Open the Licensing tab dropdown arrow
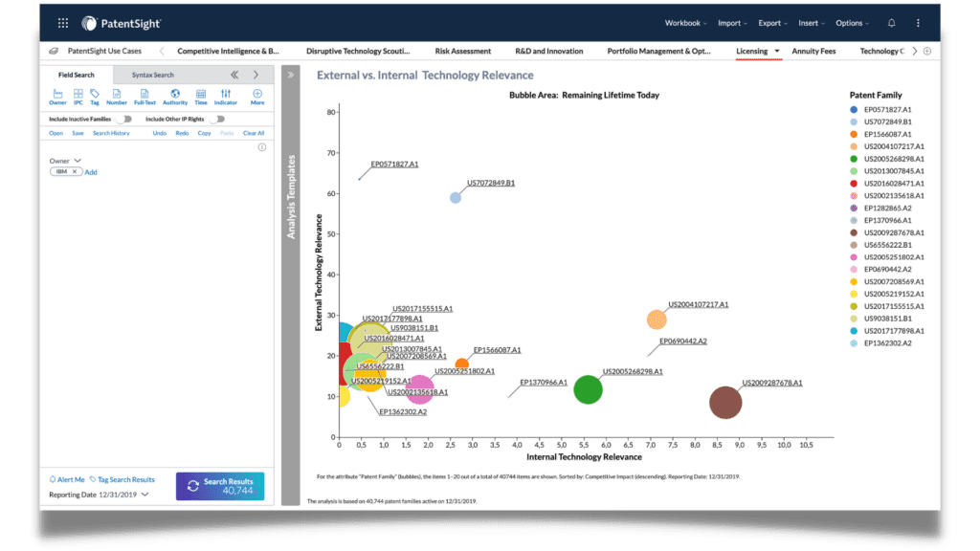 point(777,52)
